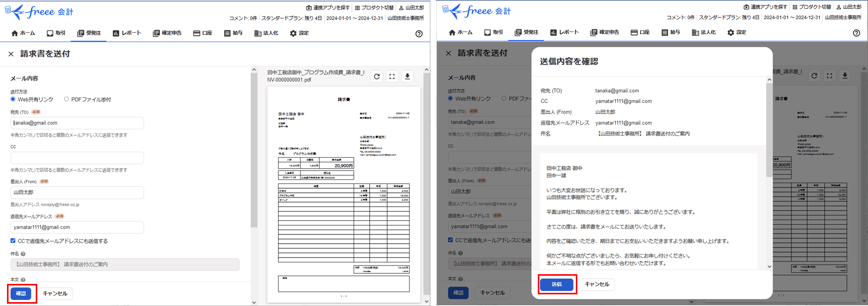
Task: Click 田中工務店 御中 line in dialog body
Action: click(565, 168)
